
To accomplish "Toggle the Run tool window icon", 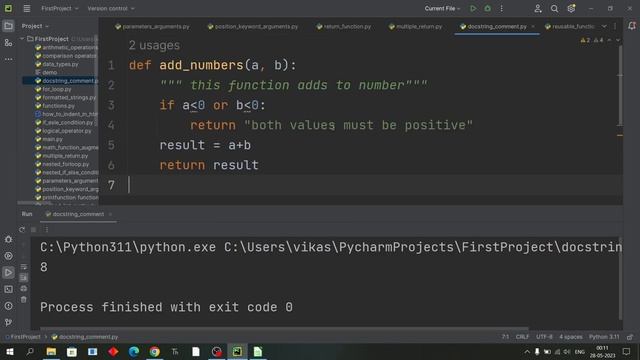I will tap(8, 272).
